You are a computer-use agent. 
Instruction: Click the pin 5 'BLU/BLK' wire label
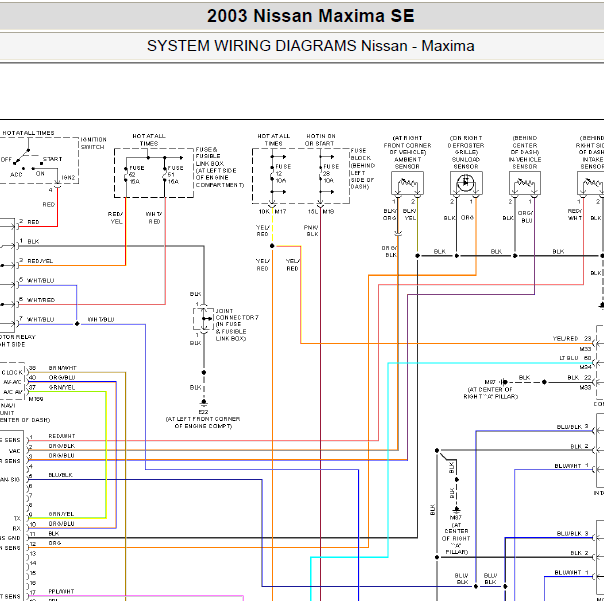(60, 475)
